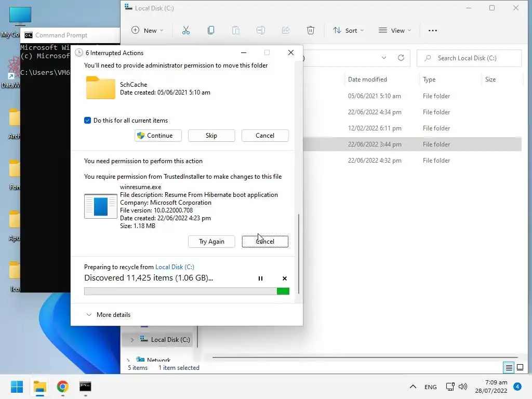Expand Local Disk (C:) tree chevron
The width and height of the screenshot is (532, 399).
pos(132,340)
